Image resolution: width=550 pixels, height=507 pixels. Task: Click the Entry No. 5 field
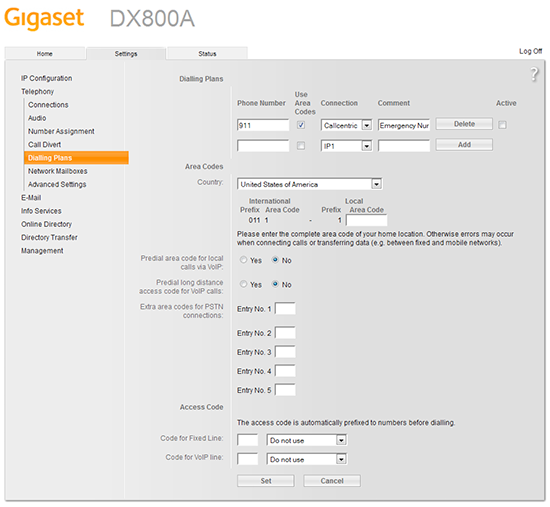[x=285, y=390]
